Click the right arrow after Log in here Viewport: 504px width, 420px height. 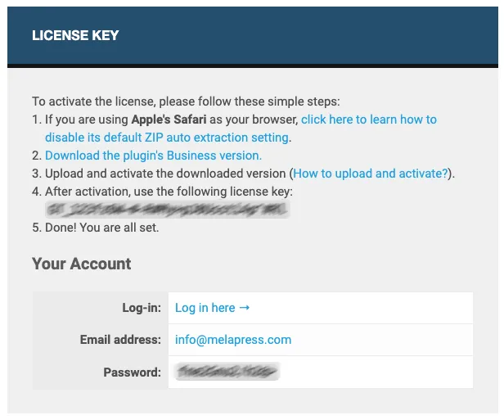244,308
